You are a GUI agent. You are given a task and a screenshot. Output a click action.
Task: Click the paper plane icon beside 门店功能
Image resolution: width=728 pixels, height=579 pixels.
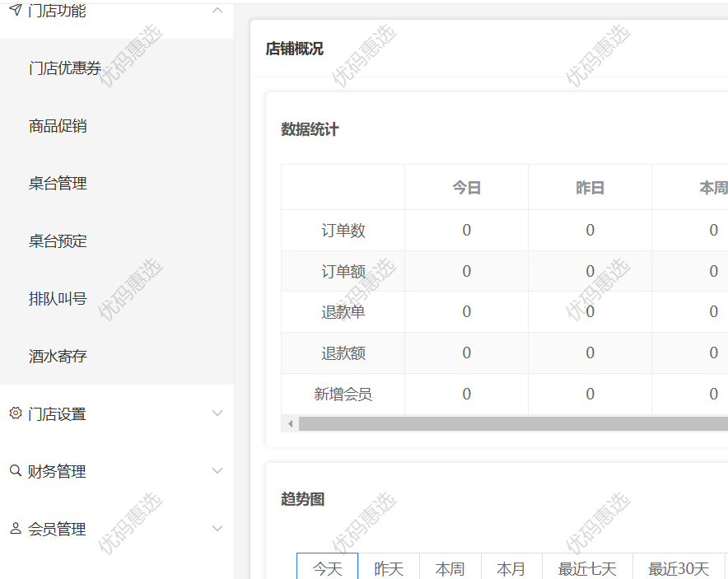click(15, 10)
